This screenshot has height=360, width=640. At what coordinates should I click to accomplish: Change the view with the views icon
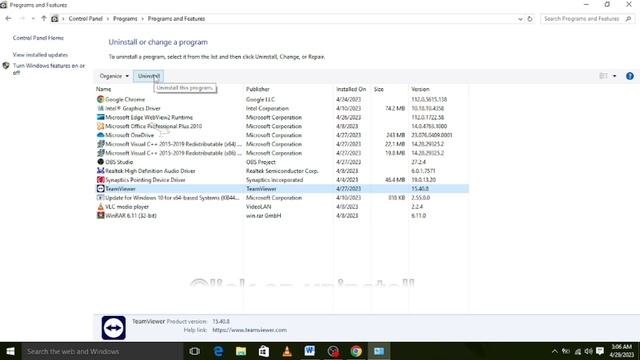(x=603, y=76)
